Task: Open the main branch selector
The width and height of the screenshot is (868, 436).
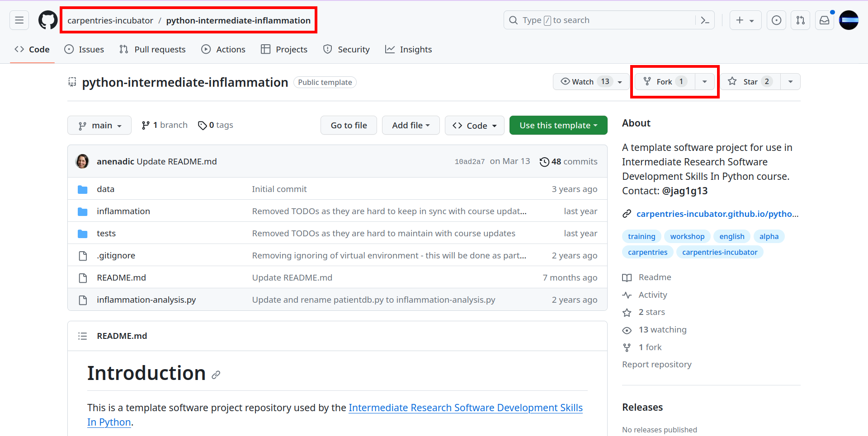Action: pyautogui.click(x=99, y=125)
